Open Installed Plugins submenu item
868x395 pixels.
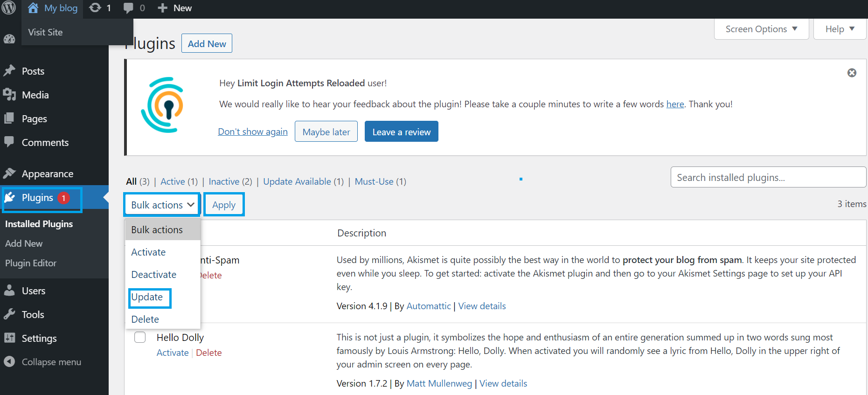tap(39, 224)
